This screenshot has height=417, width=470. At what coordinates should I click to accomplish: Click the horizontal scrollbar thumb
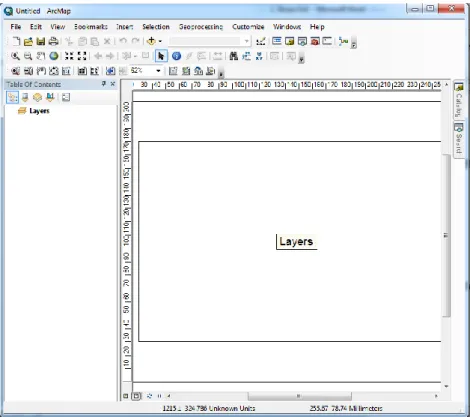point(299,396)
